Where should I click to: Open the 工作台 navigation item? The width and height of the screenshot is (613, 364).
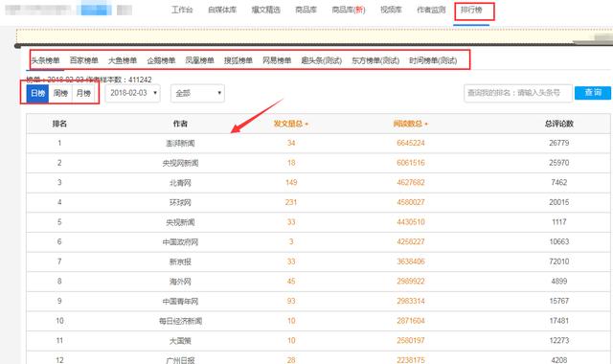(182, 10)
